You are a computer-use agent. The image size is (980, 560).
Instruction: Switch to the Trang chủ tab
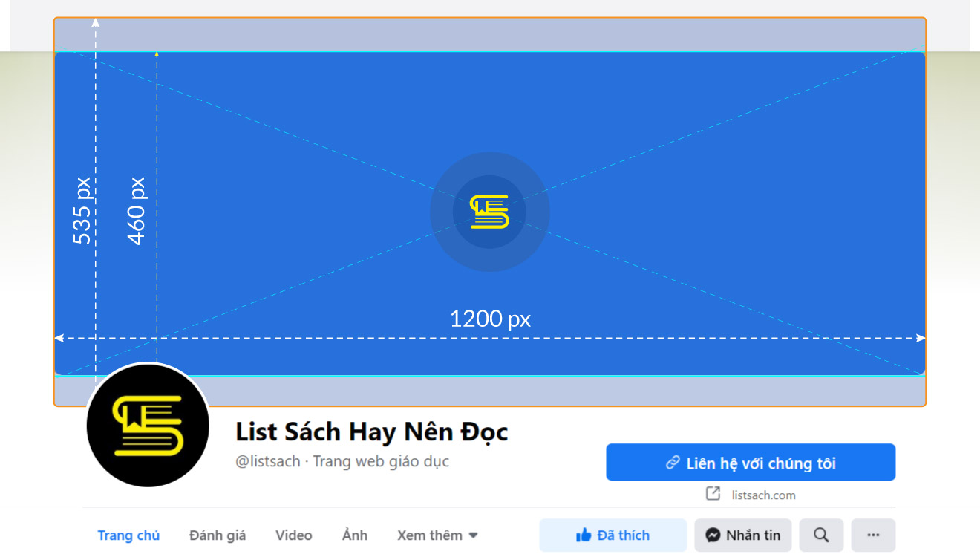128,535
